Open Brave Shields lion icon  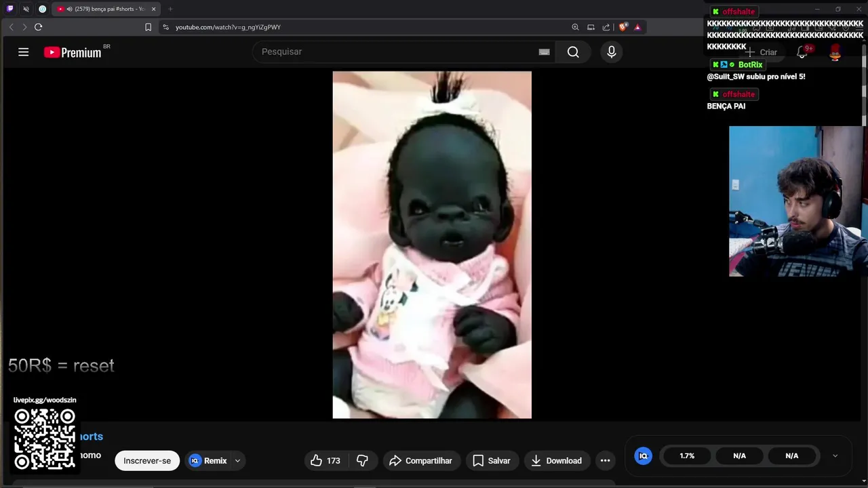(x=623, y=27)
